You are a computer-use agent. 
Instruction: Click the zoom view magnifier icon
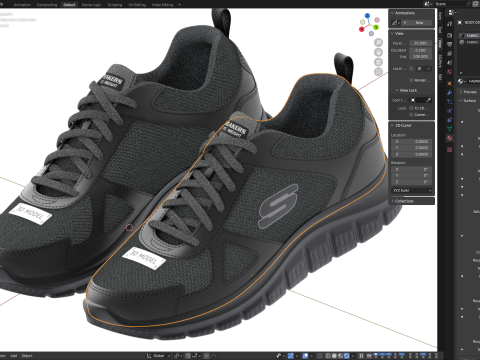pyautogui.click(x=378, y=42)
